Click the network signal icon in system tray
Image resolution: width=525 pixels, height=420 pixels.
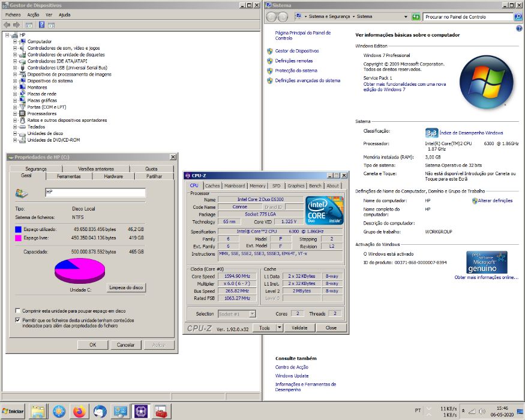pos(472,411)
